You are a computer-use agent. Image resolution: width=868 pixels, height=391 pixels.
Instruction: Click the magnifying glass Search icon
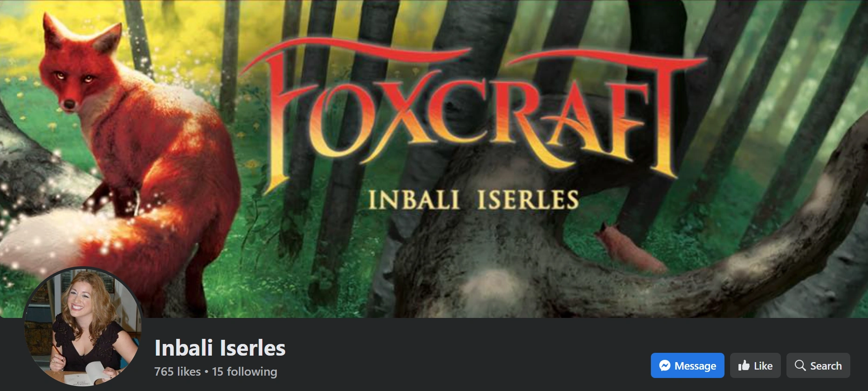pos(800,365)
